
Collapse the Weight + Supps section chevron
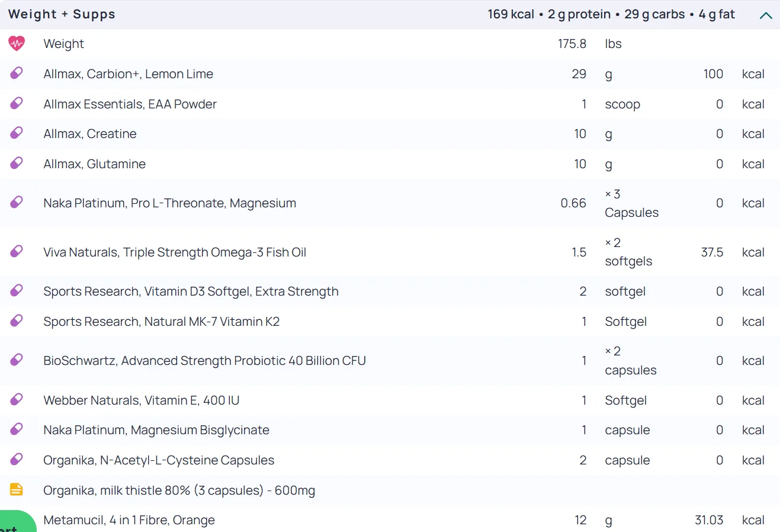click(x=766, y=15)
